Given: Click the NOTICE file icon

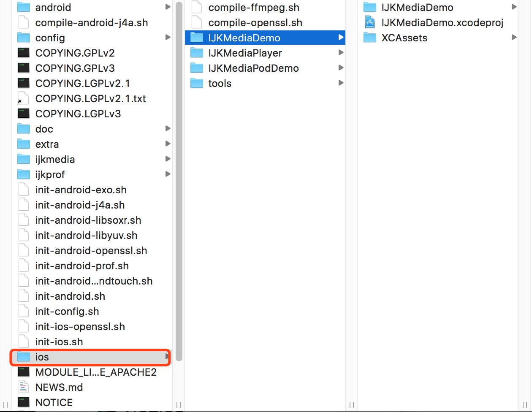Looking at the screenshot, I should click(x=24, y=402).
